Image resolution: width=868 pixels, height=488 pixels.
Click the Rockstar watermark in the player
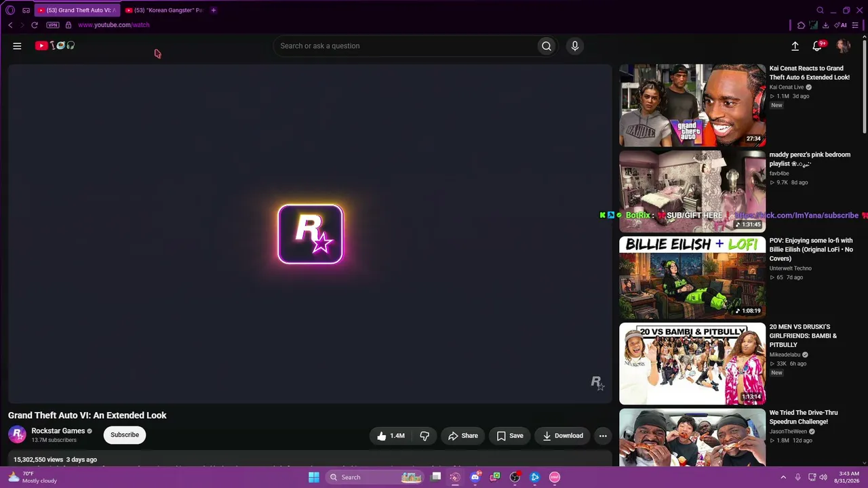(x=597, y=384)
